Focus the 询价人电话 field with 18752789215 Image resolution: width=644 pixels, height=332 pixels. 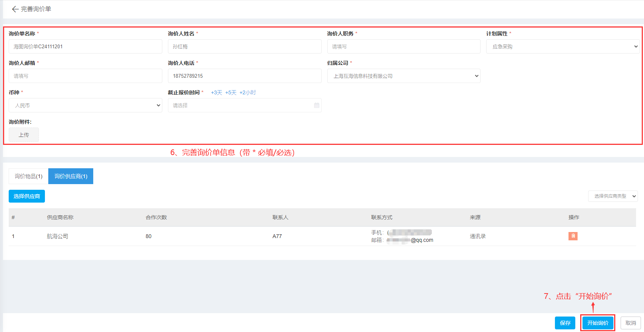pyautogui.click(x=245, y=76)
